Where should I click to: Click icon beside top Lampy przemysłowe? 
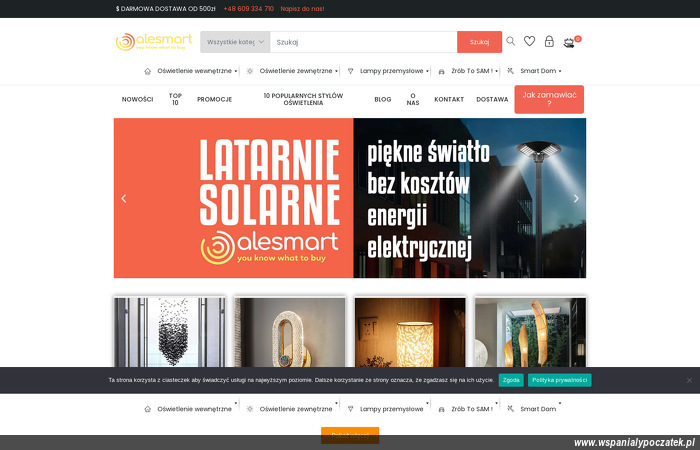[350, 71]
